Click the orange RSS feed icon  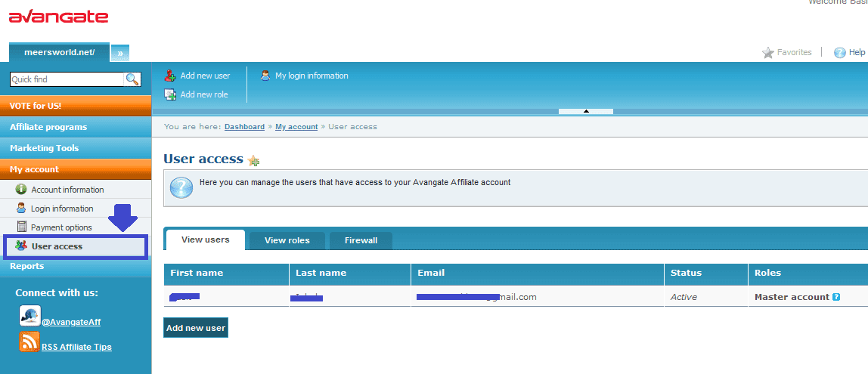pyautogui.click(x=30, y=342)
